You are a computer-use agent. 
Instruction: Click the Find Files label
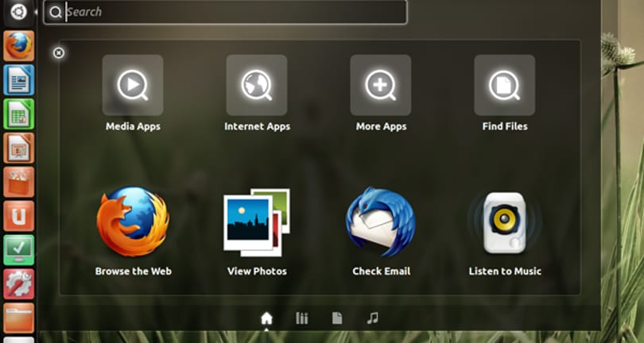(505, 126)
